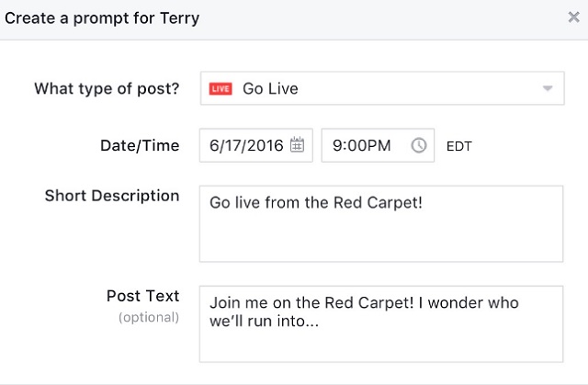
Task: Click the 'Go live from the Red Carpet!' text
Action: coord(316,203)
